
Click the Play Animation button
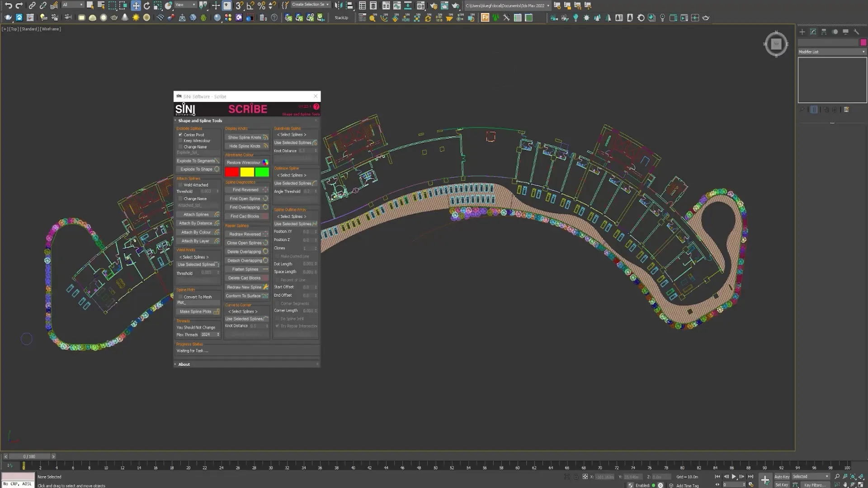734,476
